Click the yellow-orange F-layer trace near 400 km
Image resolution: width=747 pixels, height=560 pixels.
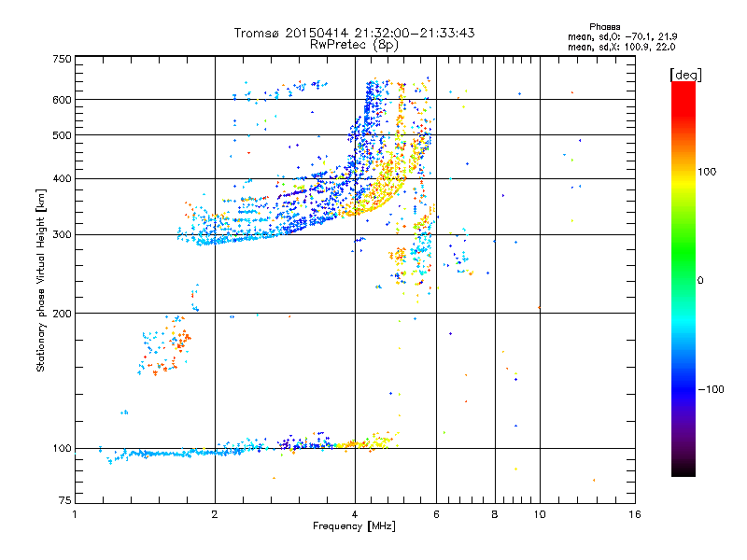(x=379, y=189)
